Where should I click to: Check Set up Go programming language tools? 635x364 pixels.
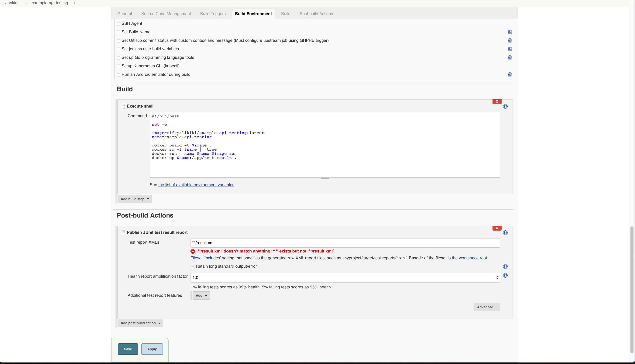point(118,58)
